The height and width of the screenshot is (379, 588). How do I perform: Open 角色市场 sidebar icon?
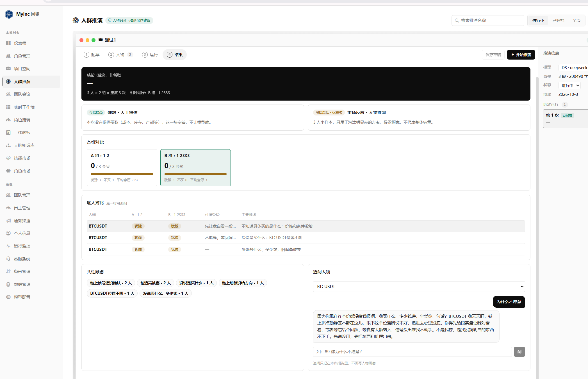click(8, 171)
